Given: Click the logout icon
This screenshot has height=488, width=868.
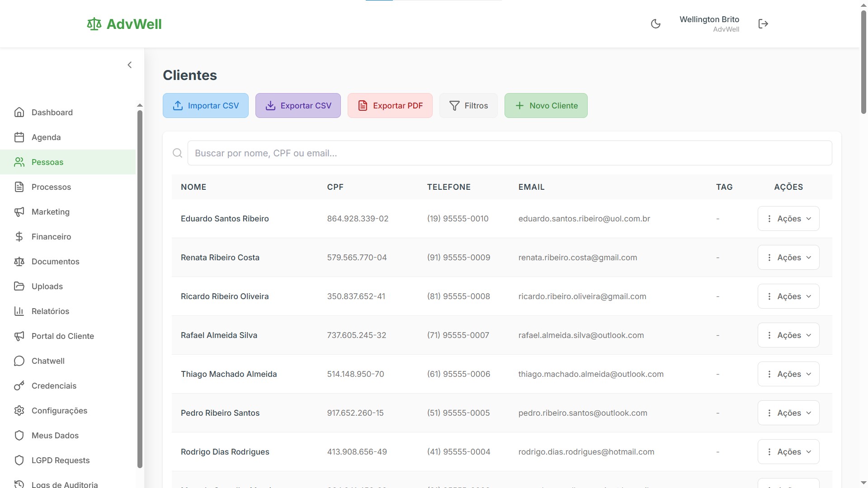Looking at the screenshot, I should click(x=763, y=24).
